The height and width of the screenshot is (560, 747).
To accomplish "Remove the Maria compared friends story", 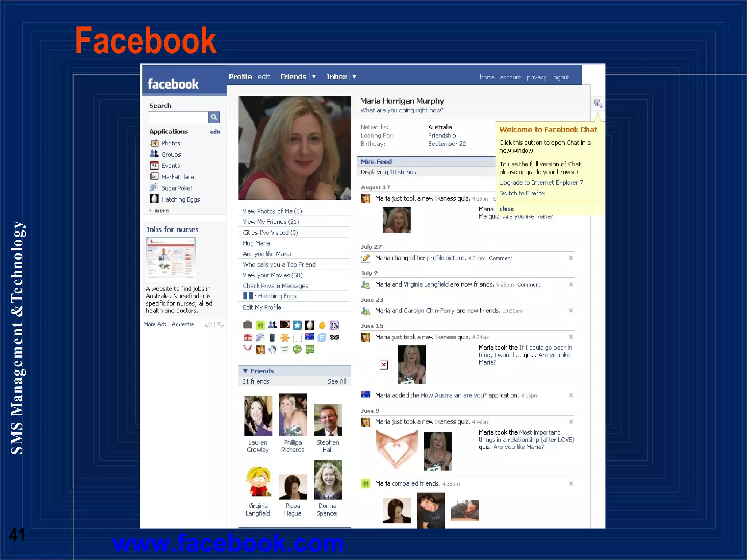I will [x=571, y=483].
